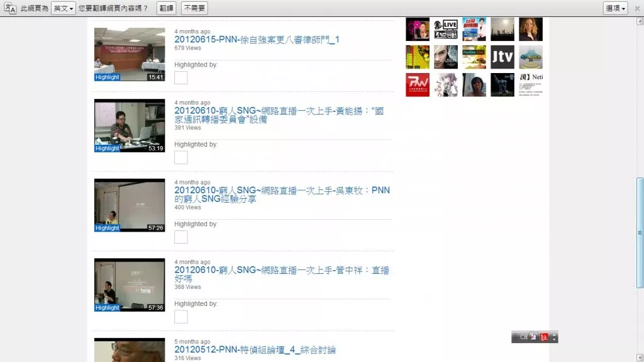Click the '368 Views' count
644x362 pixels.
coord(187,287)
